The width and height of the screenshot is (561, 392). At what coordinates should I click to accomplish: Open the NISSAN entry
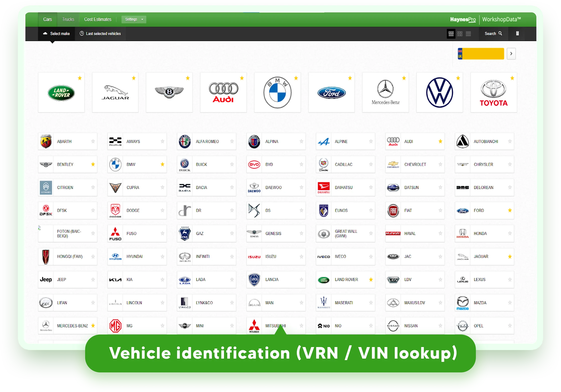click(415, 326)
